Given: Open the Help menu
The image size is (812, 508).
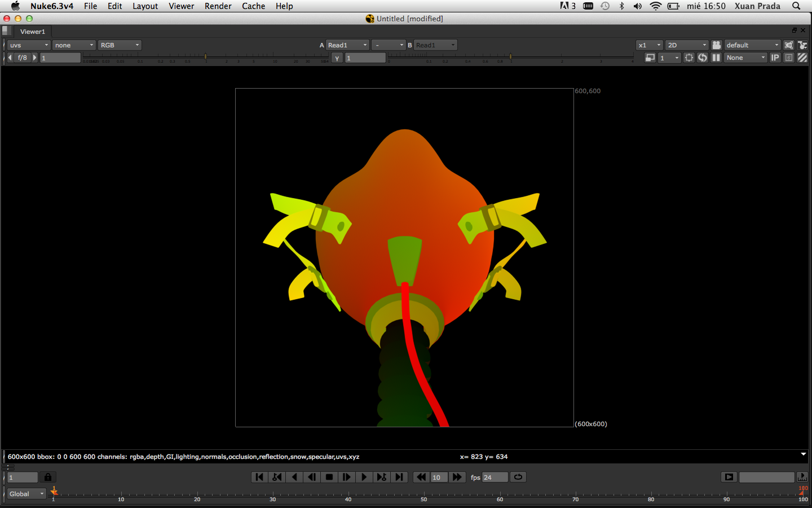Looking at the screenshot, I should 284,6.
